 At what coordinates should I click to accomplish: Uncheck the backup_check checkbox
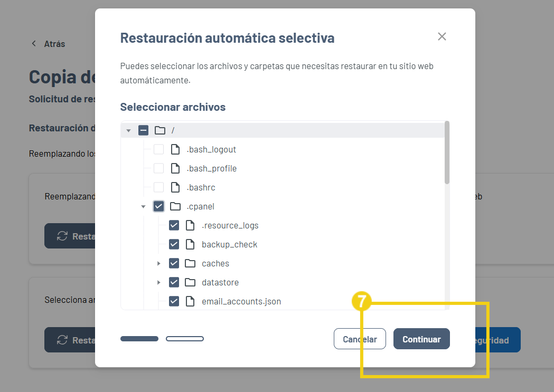174,244
